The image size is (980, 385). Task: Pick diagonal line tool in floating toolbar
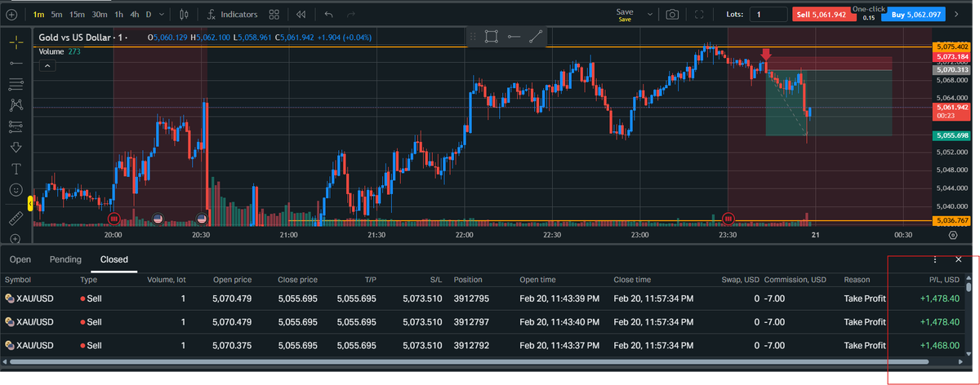(x=536, y=36)
